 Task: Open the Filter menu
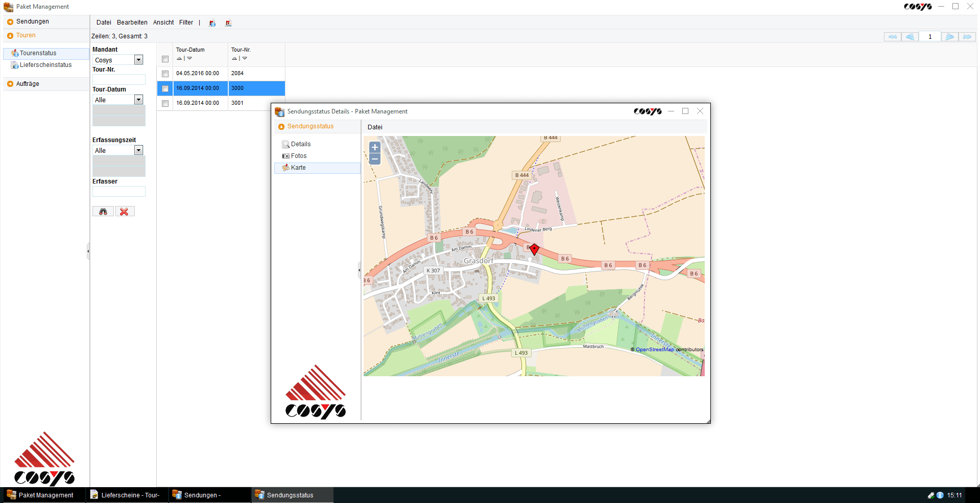click(x=186, y=22)
